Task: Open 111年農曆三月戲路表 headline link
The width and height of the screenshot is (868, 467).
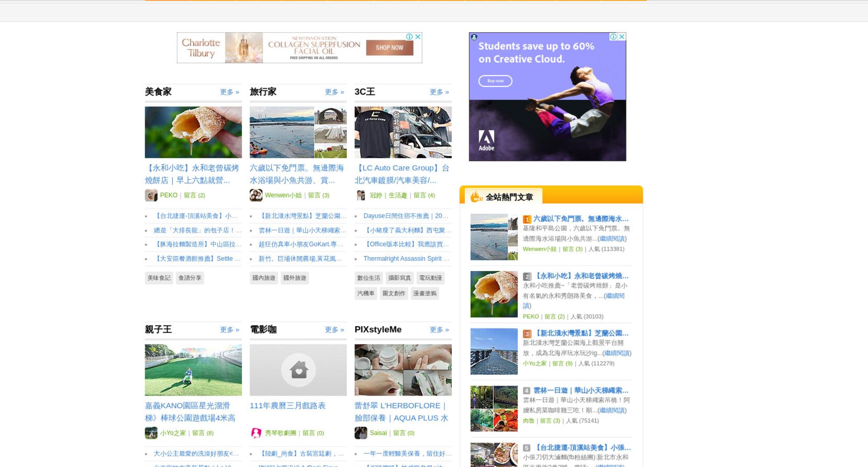Action: [x=288, y=406]
